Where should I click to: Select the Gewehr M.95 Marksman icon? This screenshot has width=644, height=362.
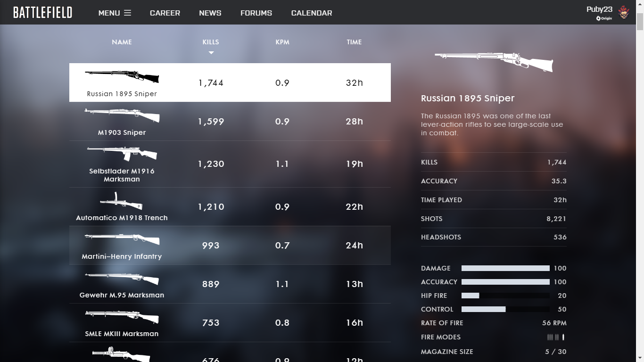click(x=122, y=278)
